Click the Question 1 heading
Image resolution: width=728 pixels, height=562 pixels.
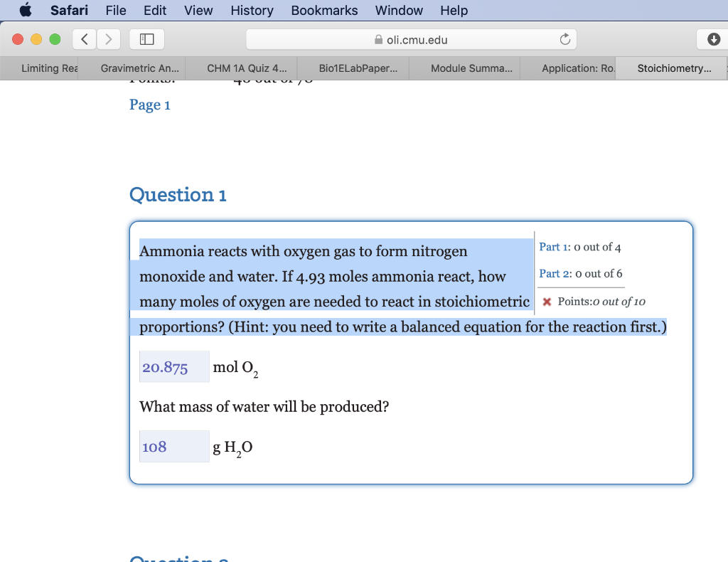coord(178,195)
